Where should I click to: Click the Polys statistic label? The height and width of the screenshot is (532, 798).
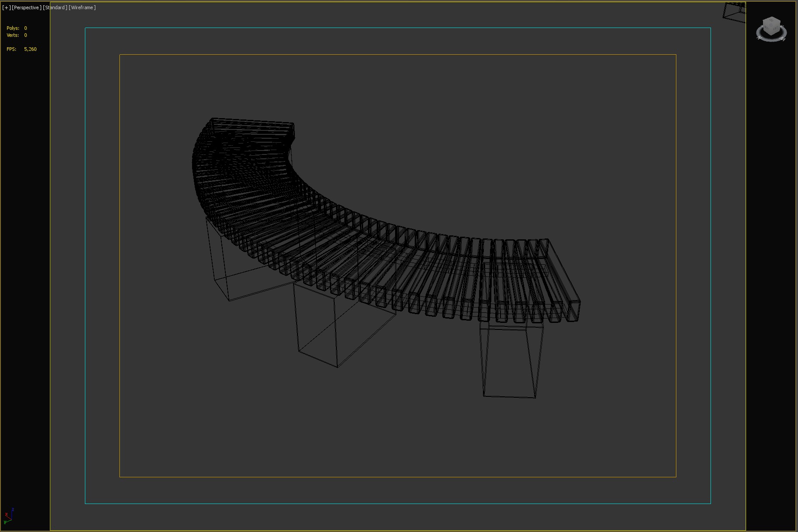pos(13,28)
